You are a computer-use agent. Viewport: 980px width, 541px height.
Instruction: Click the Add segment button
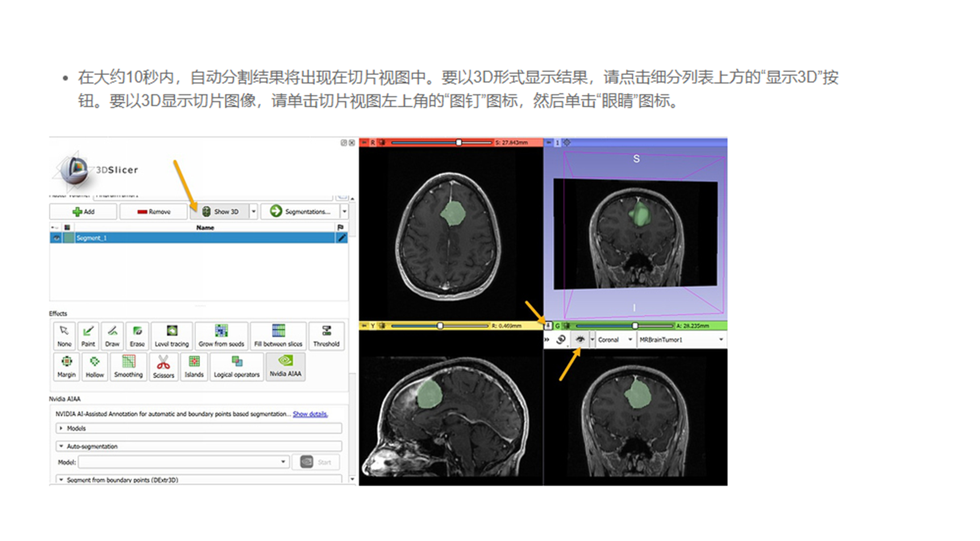[84, 211]
